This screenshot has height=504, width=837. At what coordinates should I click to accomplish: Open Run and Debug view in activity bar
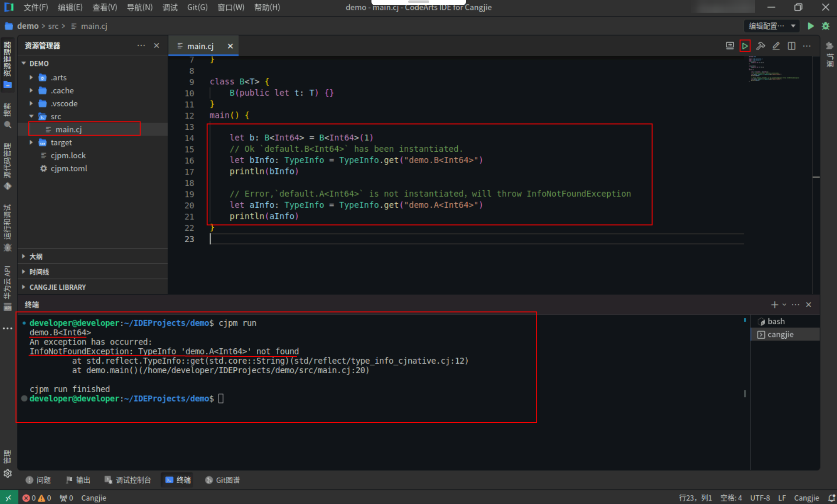(x=7, y=228)
